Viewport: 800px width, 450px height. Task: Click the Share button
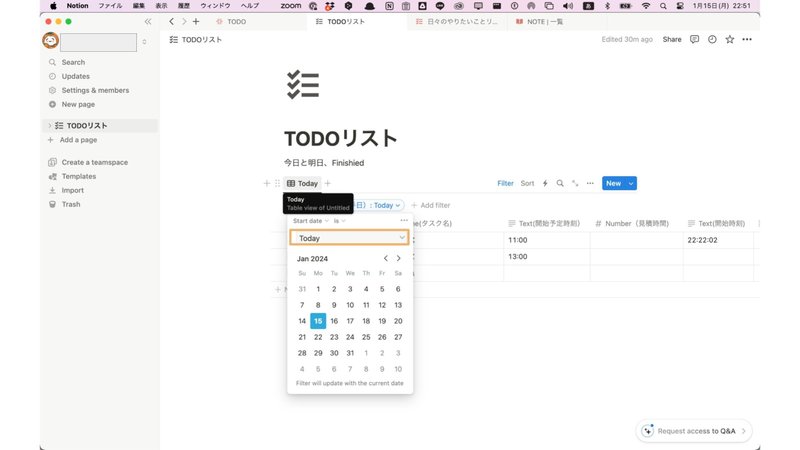click(672, 39)
